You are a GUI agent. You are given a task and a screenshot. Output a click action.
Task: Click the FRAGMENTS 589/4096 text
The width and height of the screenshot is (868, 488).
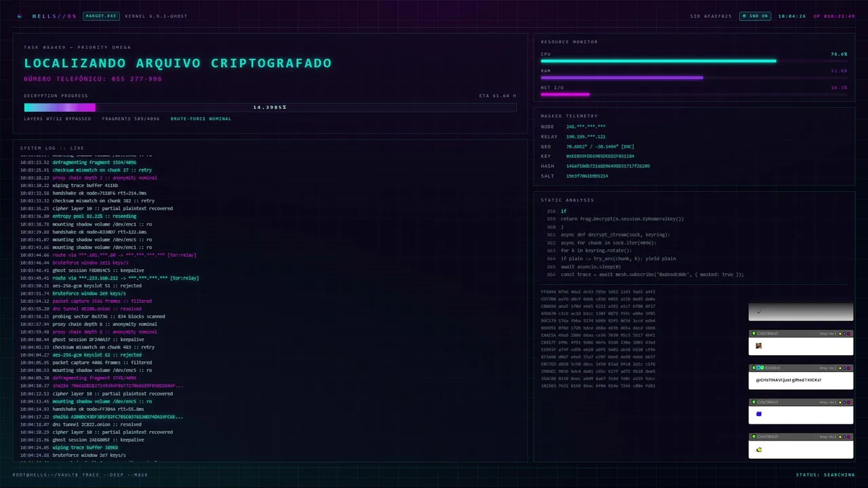pyautogui.click(x=131, y=119)
